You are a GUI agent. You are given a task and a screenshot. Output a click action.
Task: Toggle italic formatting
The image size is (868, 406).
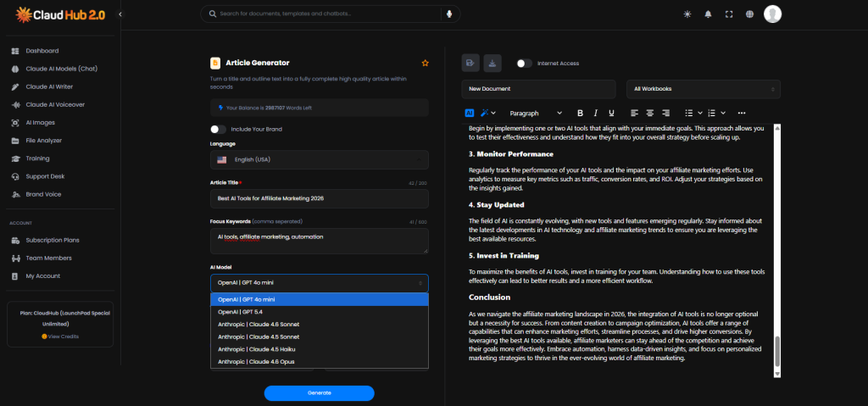coord(596,113)
